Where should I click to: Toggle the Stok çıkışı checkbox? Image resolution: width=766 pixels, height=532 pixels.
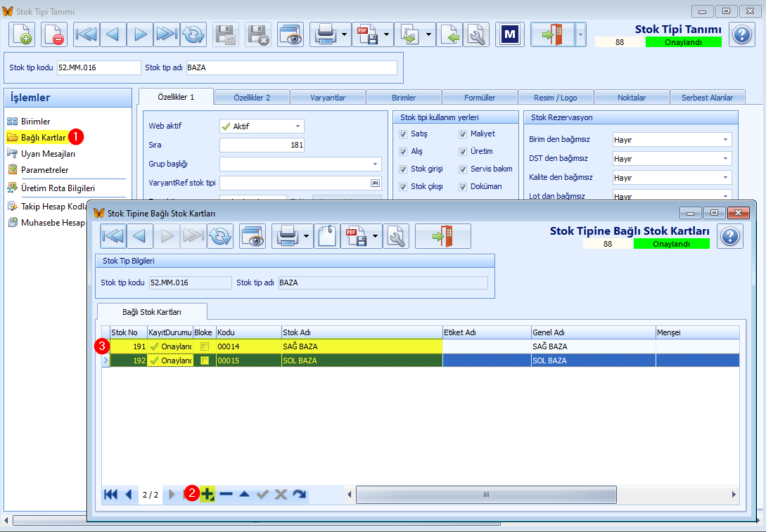coord(403,187)
